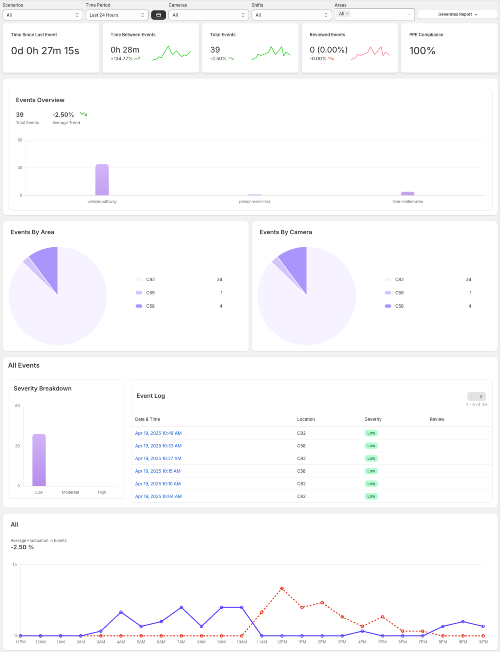Open the Shifts dropdown
The width and height of the screenshot is (500, 652).
(291, 15)
